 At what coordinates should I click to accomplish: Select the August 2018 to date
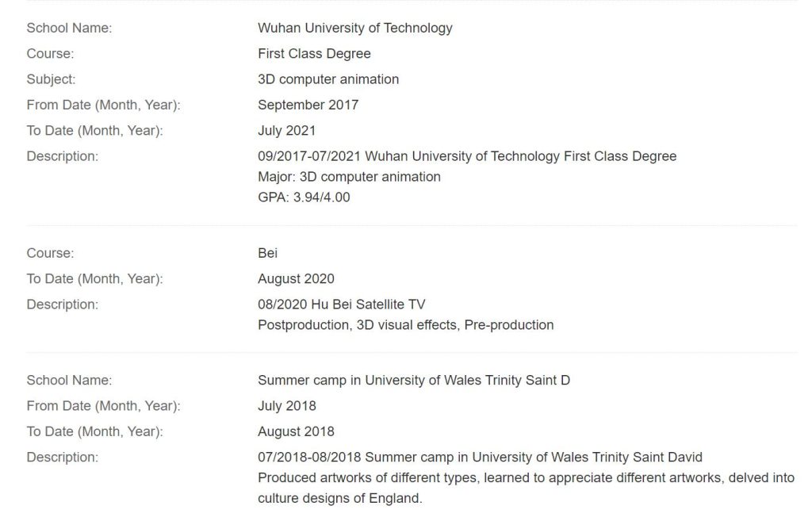point(296,432)
